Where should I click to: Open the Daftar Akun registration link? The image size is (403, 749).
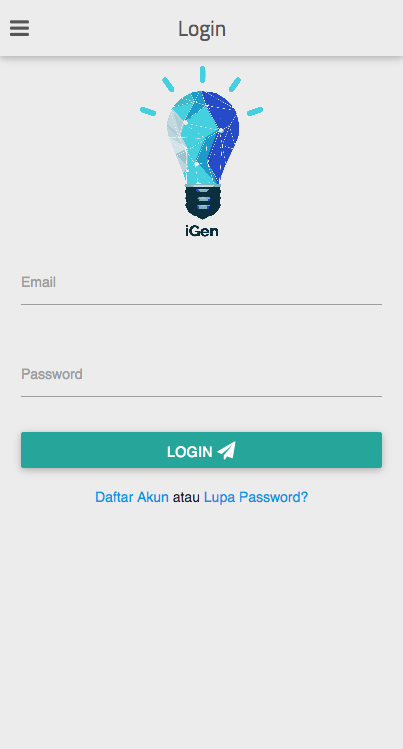click(132, 497)
